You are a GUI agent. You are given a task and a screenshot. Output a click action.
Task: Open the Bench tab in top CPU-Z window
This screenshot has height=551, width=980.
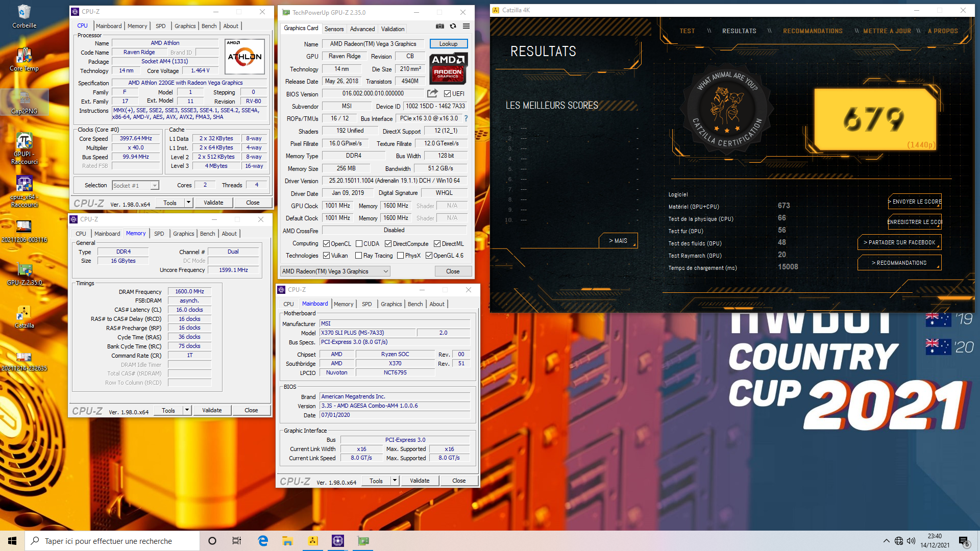tap(209, 26)
